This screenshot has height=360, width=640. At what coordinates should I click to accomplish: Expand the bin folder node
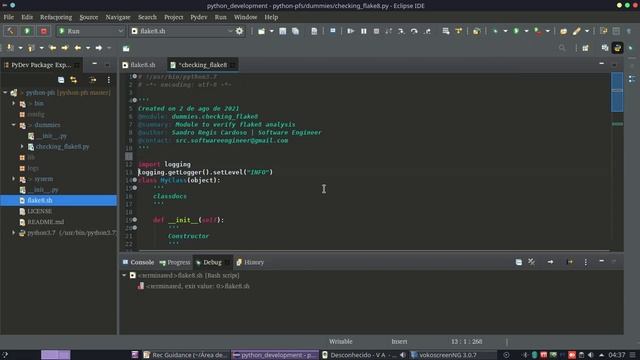tap(13, 103)
